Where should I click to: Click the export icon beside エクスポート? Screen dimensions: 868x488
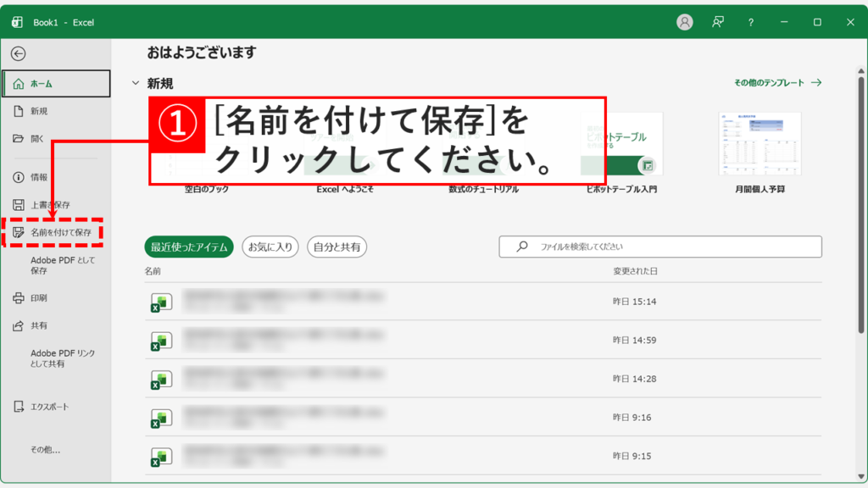point(19,407)
